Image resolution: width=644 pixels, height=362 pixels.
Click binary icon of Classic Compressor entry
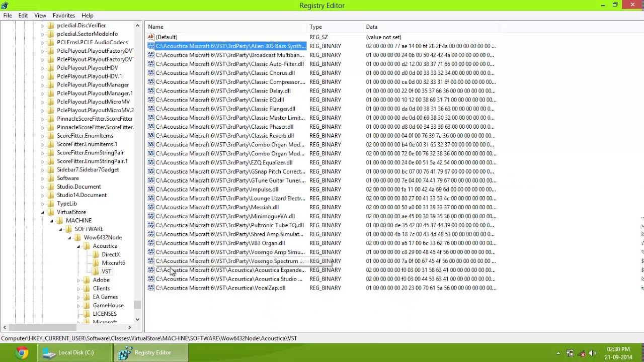point(151,82)
